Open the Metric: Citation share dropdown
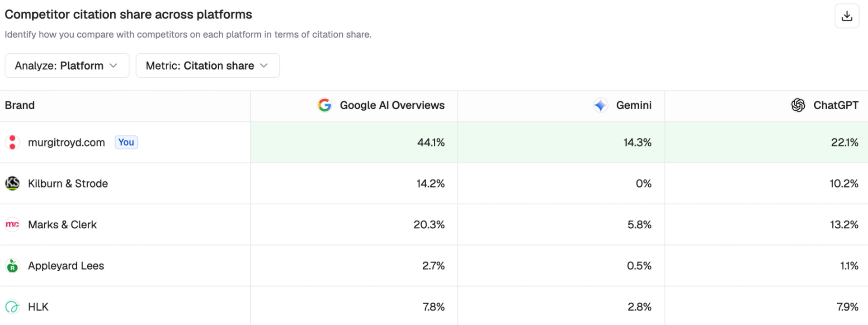868x325 pixels. click(x=208, y=66)
